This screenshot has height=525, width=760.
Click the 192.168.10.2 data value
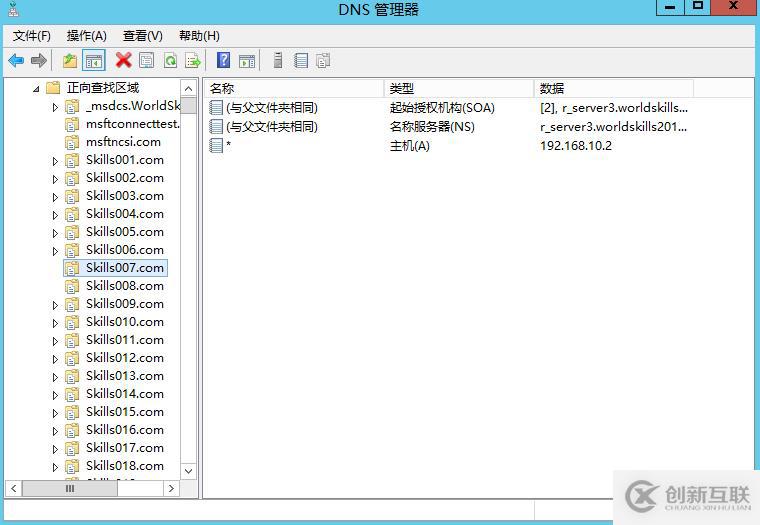[x=576, y=145]
